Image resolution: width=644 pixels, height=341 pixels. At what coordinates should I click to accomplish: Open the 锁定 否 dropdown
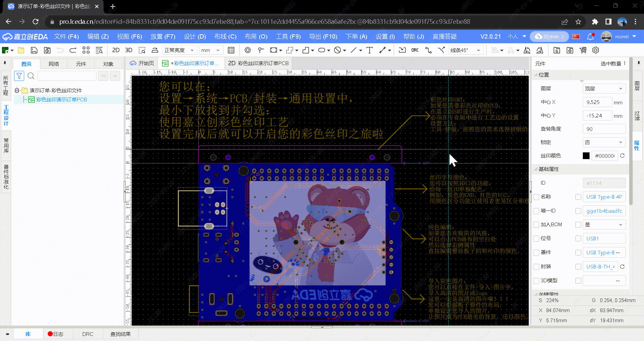click(x=604, y=142)
